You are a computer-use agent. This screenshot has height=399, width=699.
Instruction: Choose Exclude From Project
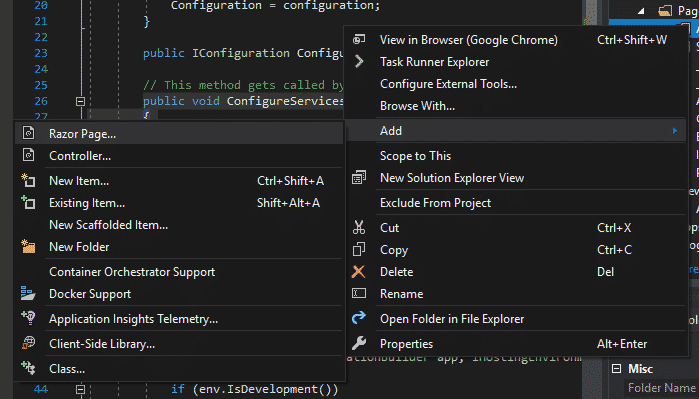point(516,202)
